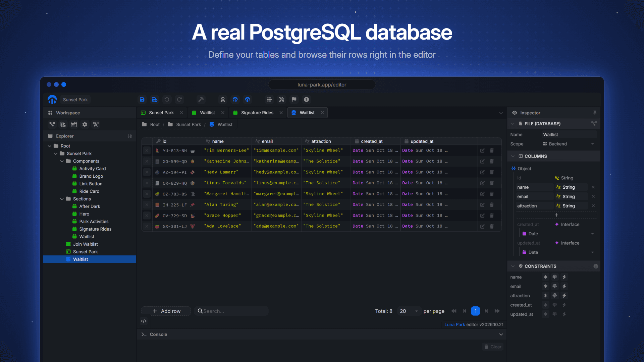The height and width of the screenshot is (362, 644).
Task: Pin the Inspector panel
Action: (595, 113)
